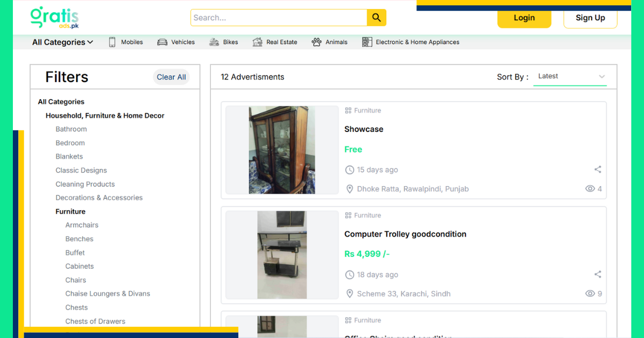Image resolution: width=644 pixels, height=338 pixels.
Task: Click the category grid icon on Computer Trolley ad
Action: [x=348, y=215]
